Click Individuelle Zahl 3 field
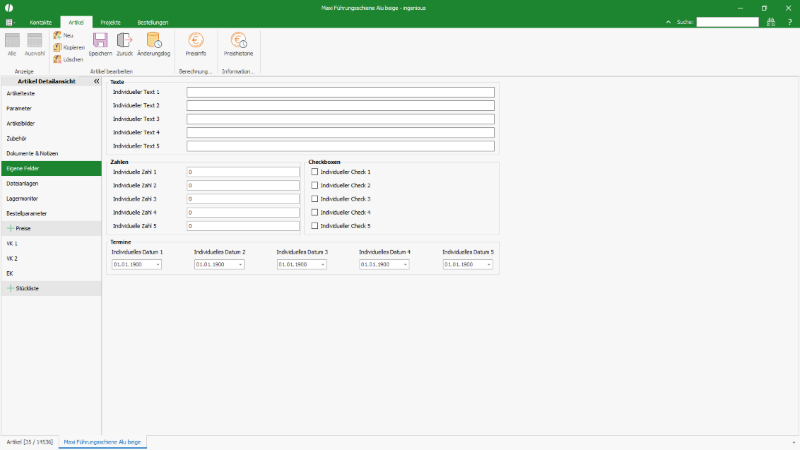The width and height of the screenshot is (800, 450). tap(243, 199)
